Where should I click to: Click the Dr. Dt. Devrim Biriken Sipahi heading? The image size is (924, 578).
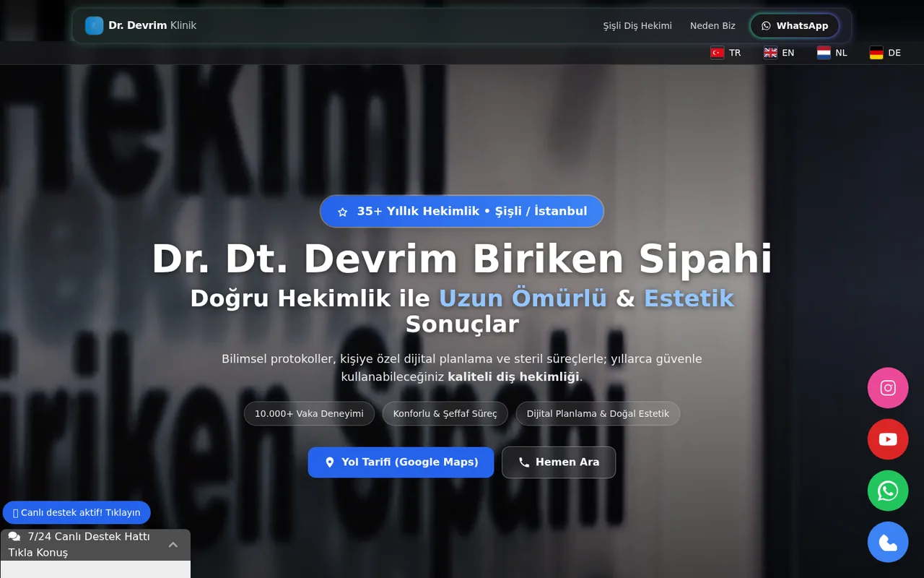coord(462,259)
